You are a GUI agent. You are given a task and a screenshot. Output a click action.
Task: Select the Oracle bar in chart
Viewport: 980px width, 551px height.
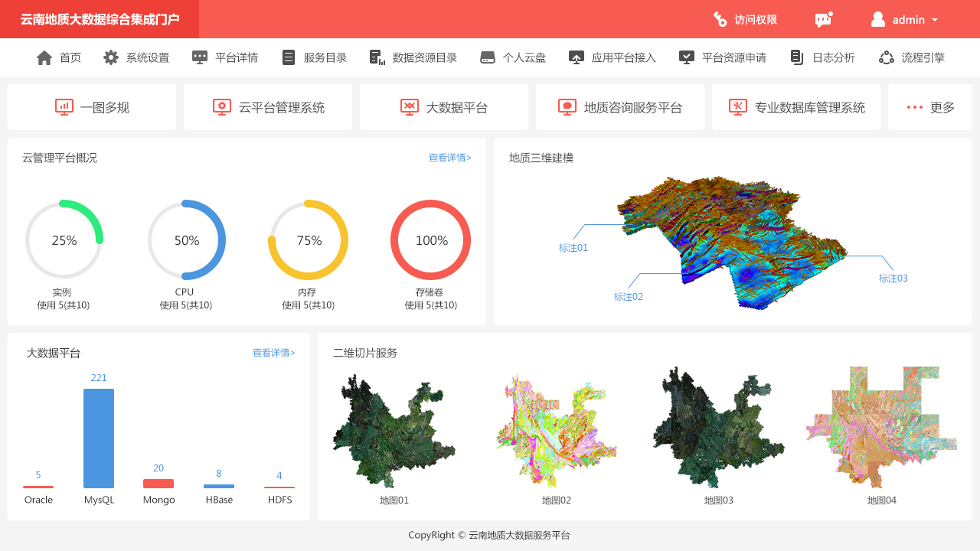click(x=38, y=487)
